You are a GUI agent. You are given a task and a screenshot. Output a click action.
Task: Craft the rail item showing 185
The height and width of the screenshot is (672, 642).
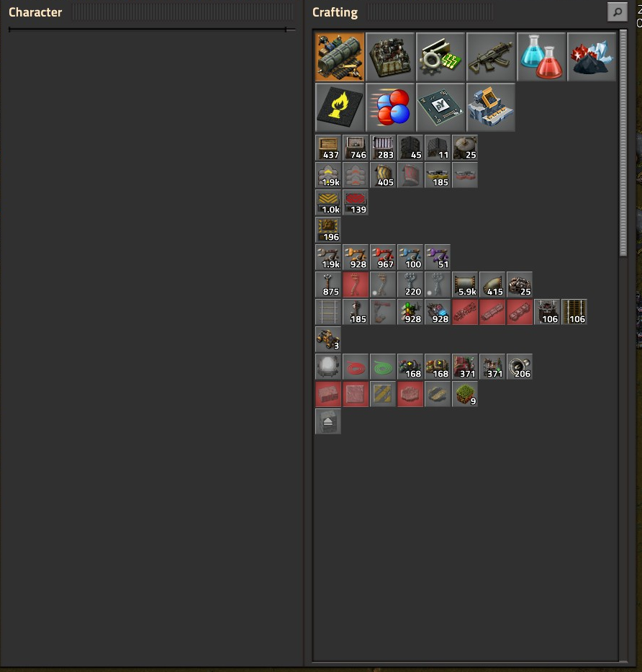click(x=356, y=312)
